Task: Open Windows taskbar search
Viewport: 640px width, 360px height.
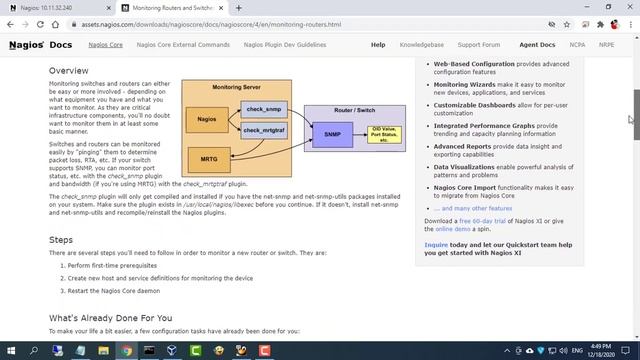Action: 34,351
